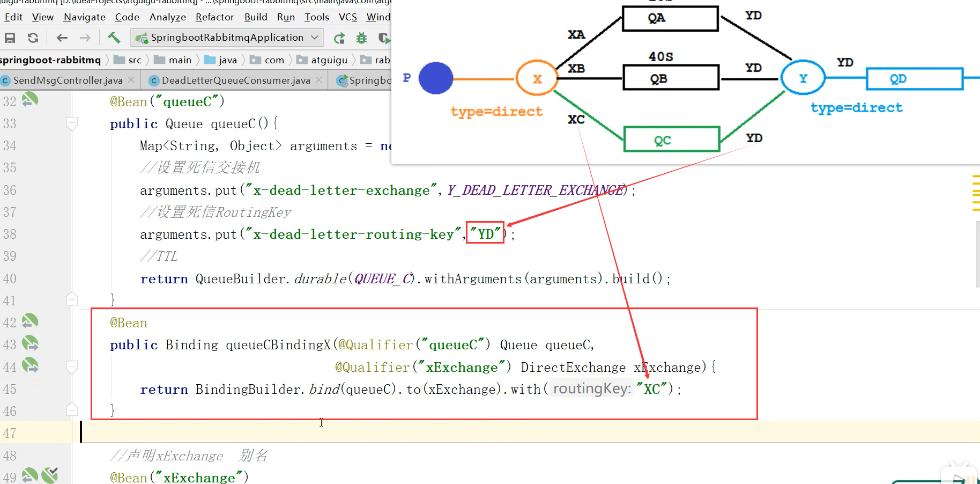Viewport: 980px width, 484px height.
Task: Click the src folder breadcrumb
Action: click(128, 60)
